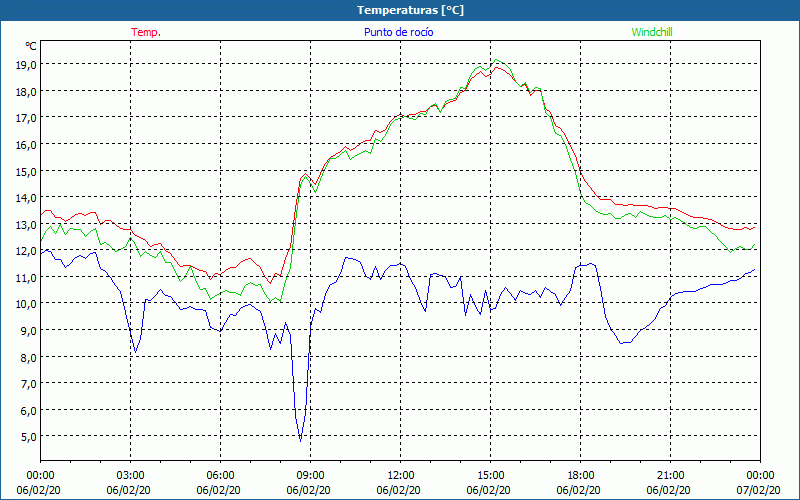
Task: Click the 12,0 y-axis value
Action: click(x=27, y=251)
